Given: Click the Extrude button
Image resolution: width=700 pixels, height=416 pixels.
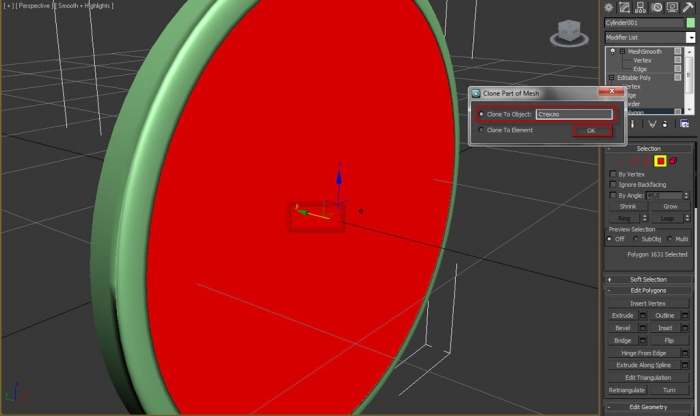Looking at the screenshot, I should pyautogui.click(x=623, y=316).
